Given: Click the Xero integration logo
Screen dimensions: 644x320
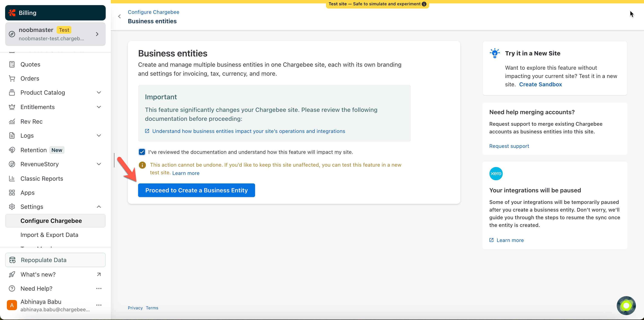Looking at the screenshot, I should (x=496, y=173).
